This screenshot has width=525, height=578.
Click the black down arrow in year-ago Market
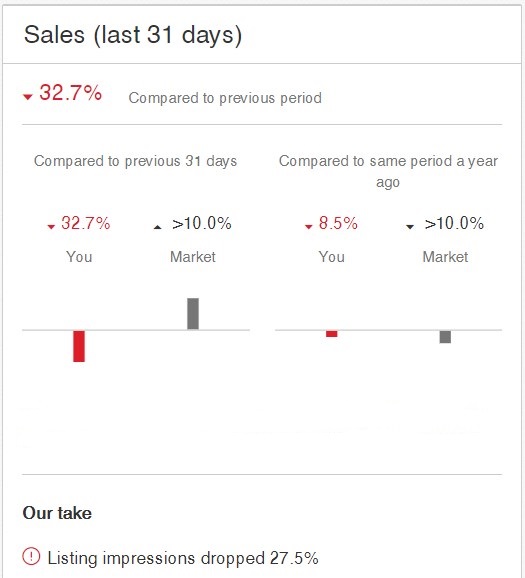coord(410,227)
